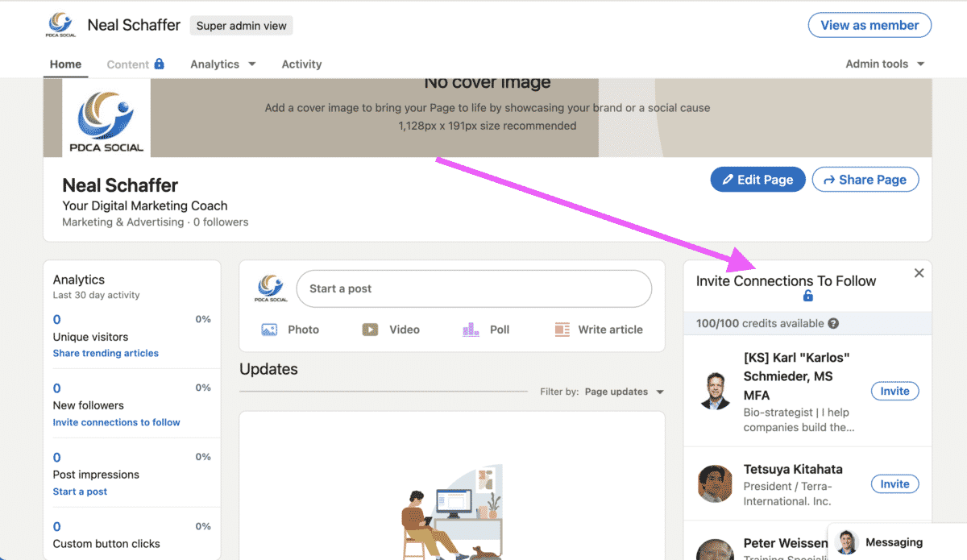Click the Poll label in post composer
967x560 pixels.
(500, 330)
